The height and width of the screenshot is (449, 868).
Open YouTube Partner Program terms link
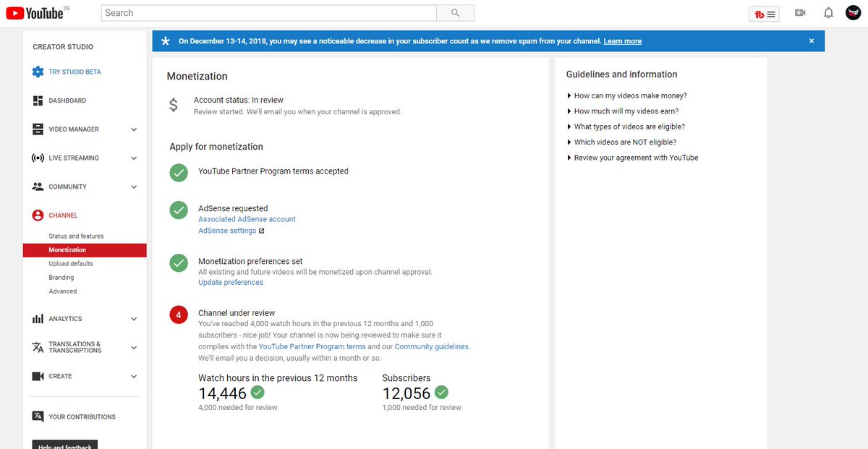point(312,347)
